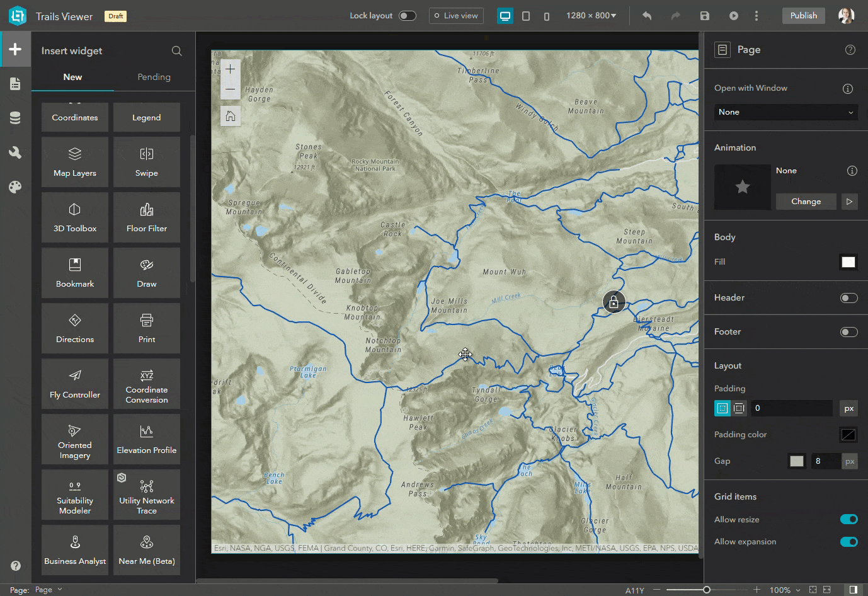
Task: Open the Body Fill color swatch
Action: pos(848,261)
